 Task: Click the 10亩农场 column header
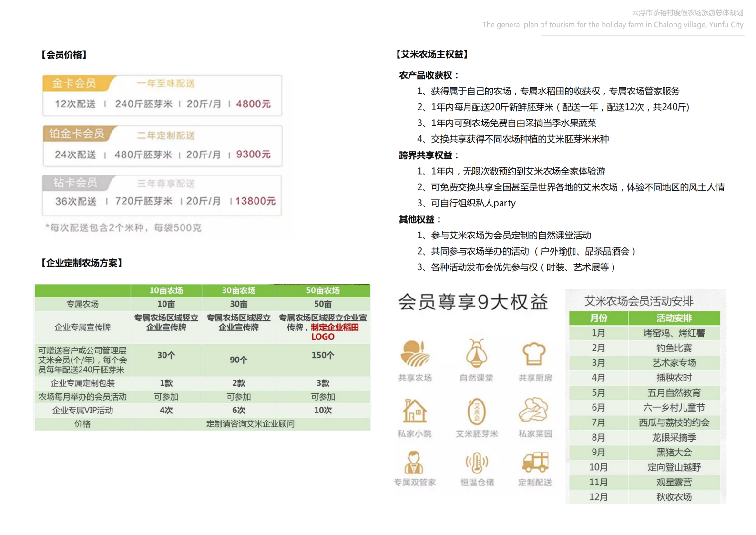(166, 290)
